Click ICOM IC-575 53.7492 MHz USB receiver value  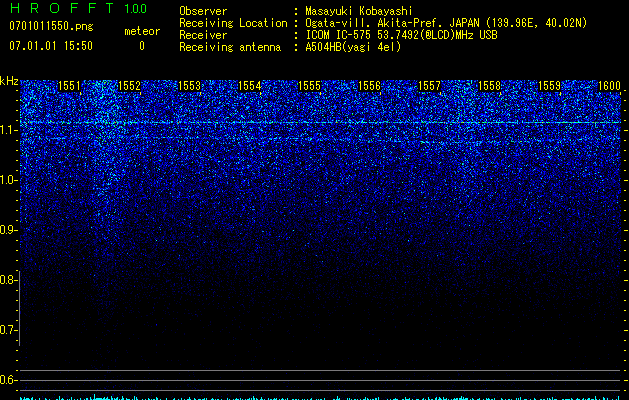coord(402,35)
